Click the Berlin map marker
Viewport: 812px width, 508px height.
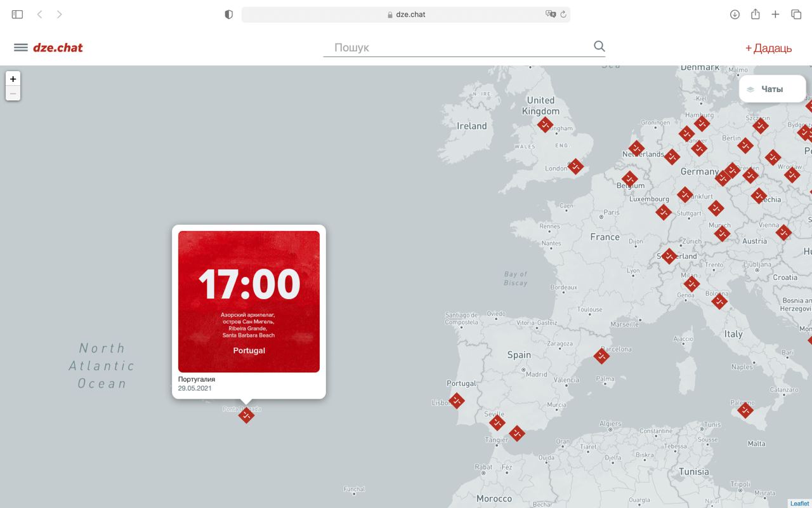[x=745, y=145]
